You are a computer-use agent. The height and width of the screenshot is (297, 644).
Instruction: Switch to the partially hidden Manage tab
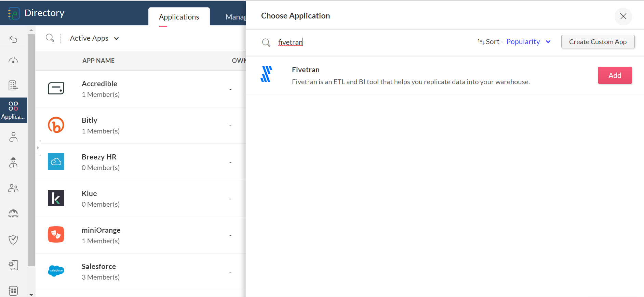(x=236, y=17)
